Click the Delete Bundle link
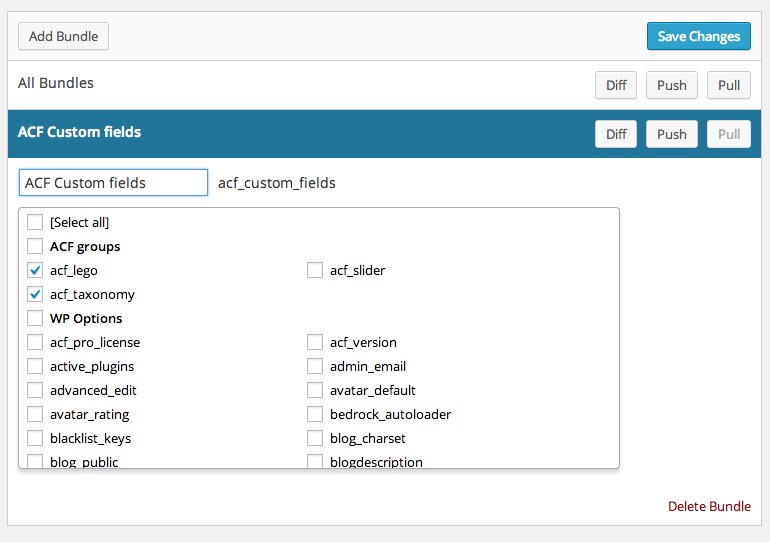The width and height of the screenshot is (770, 542). pyautogui.click(x=709, y=506)
